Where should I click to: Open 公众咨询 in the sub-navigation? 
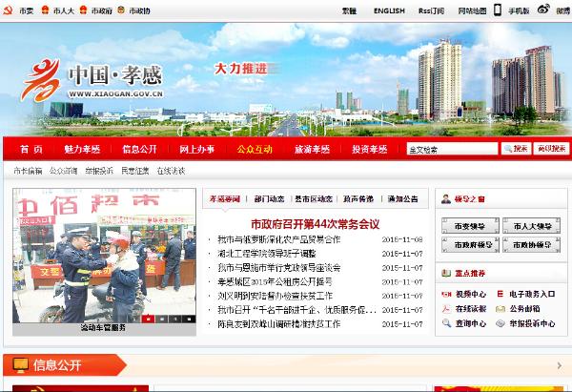pyautogui.click(x=64, y=171)
